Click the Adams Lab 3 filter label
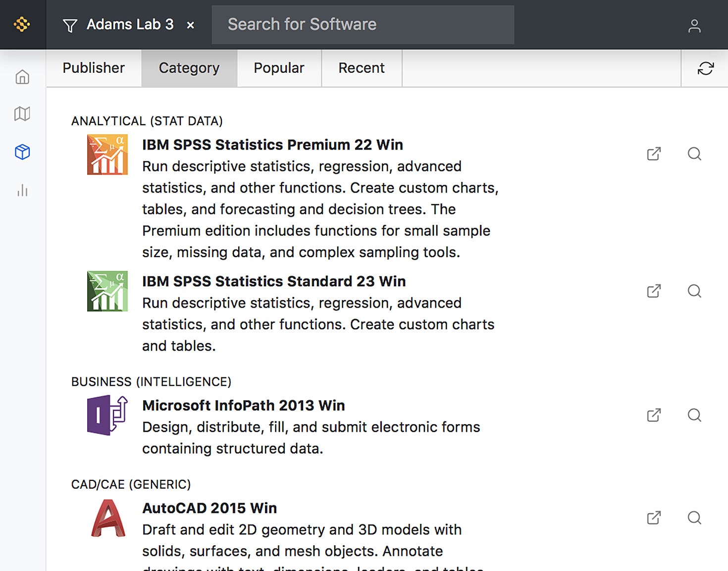The image size is (728, 571). coord(130,25)
